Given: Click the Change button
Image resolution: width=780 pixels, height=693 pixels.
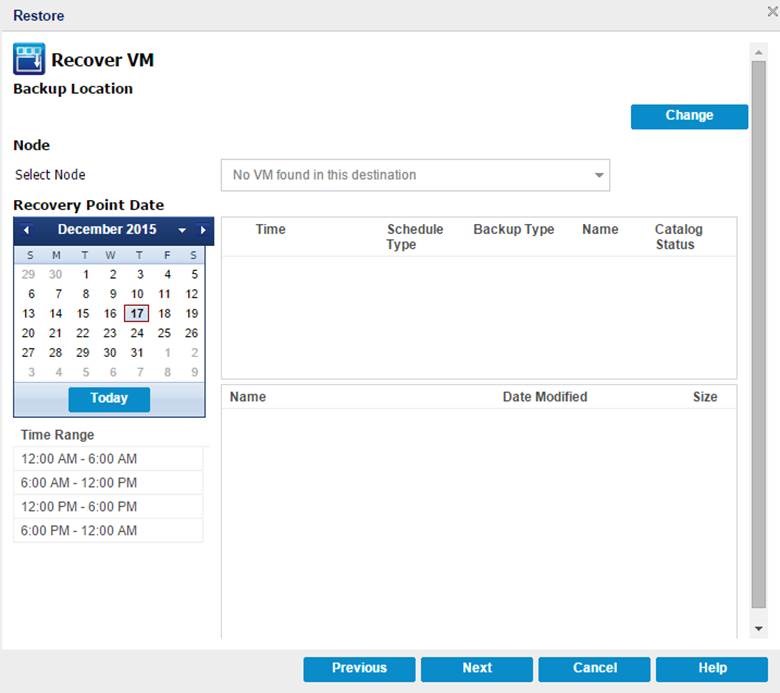Looking at the screenshot, I should 689,116.
